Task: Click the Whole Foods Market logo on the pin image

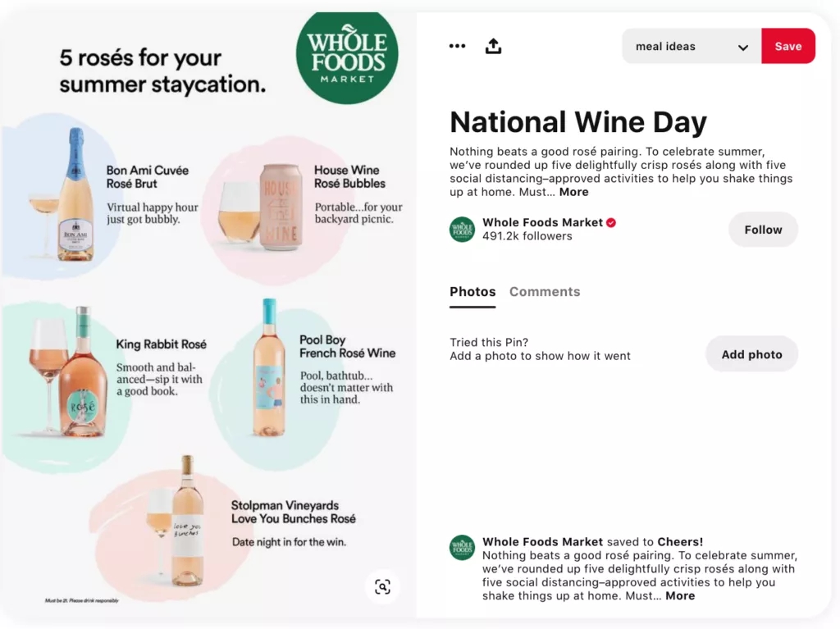Action: (347, 55)
